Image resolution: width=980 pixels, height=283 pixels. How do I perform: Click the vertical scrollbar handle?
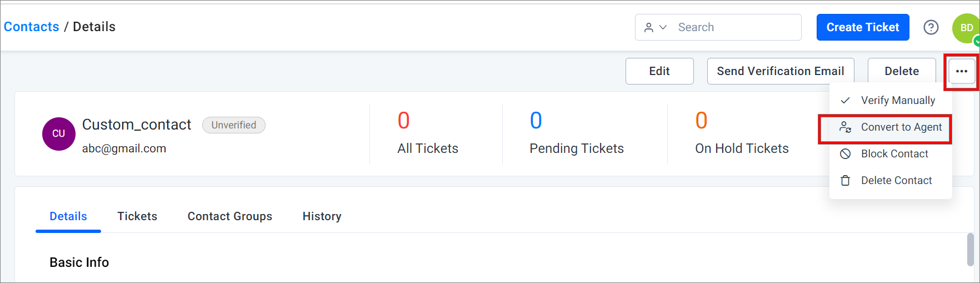click(971, 250)
